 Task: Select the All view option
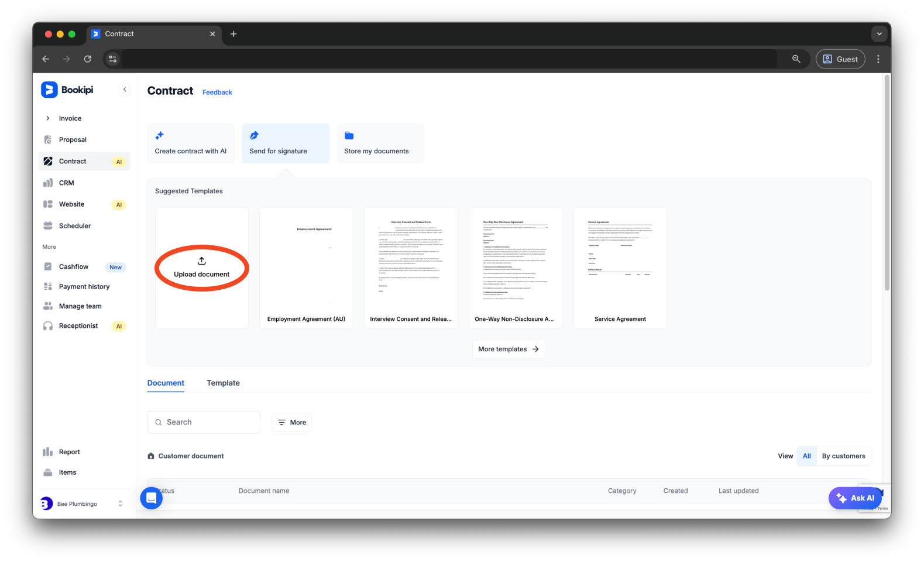click(806, 456)
